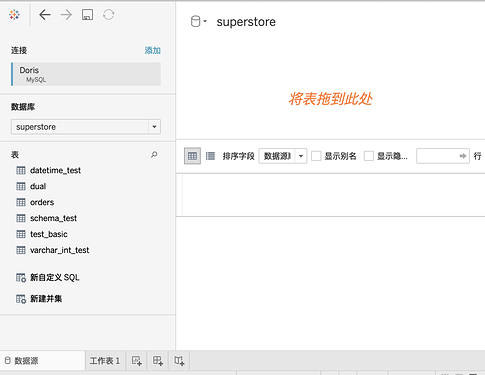Switch to grid preview view icon
Image resolution: width=485 pixels, height=375 pixels.
[x=192, y=156]
